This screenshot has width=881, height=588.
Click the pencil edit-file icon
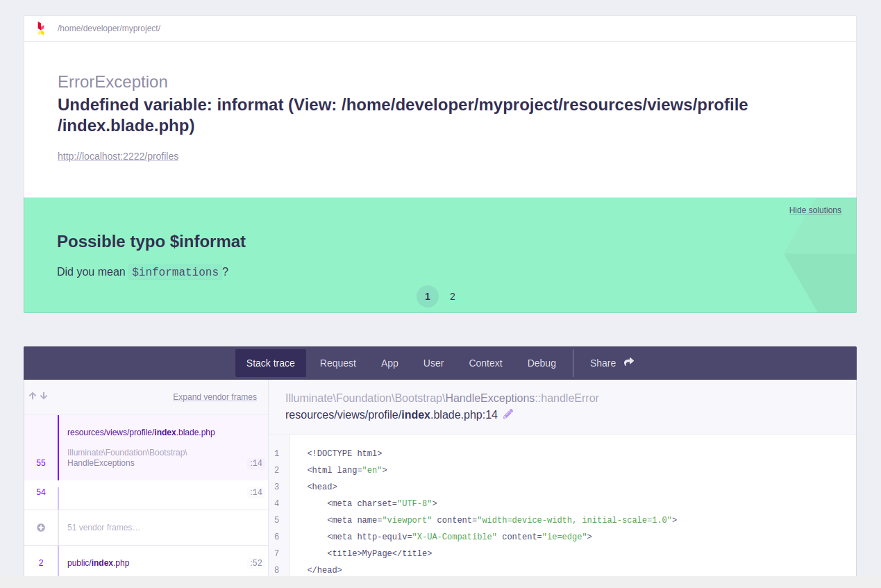tap(508, 414)
